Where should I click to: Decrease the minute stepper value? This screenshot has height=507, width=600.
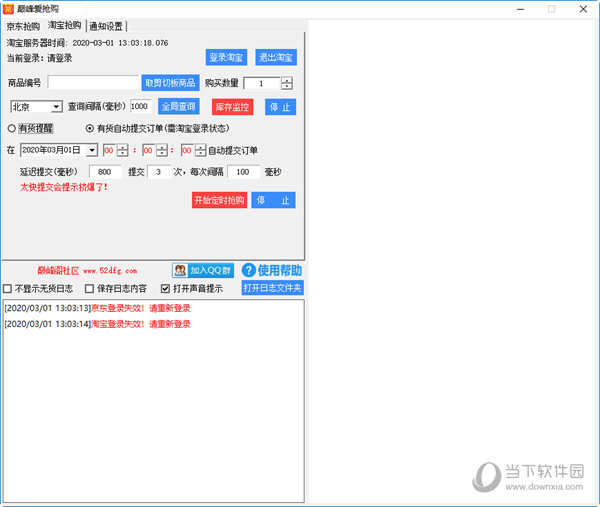(x=162, y=153)
